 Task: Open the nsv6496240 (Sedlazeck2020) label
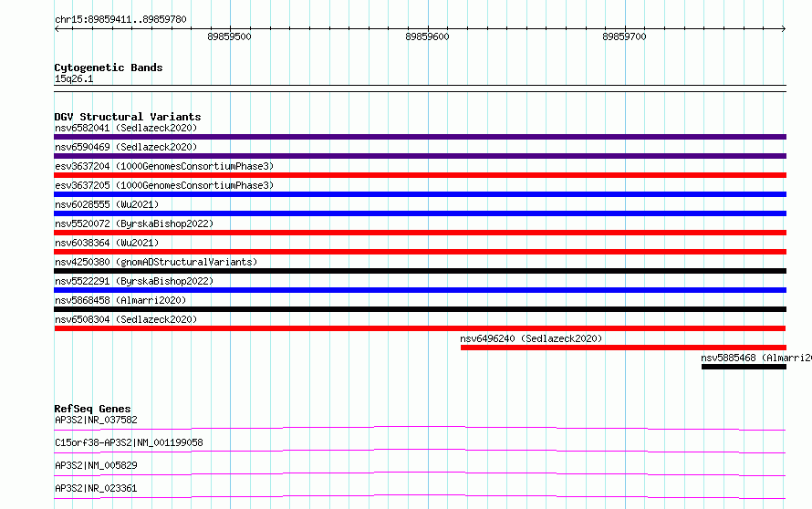(531, 338)
